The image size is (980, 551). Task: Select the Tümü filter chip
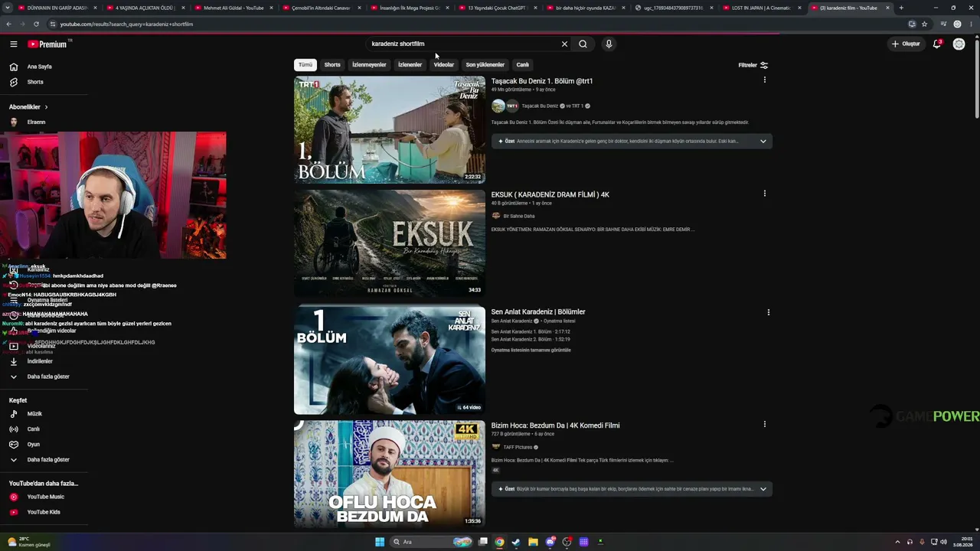(x=305, y=65)
